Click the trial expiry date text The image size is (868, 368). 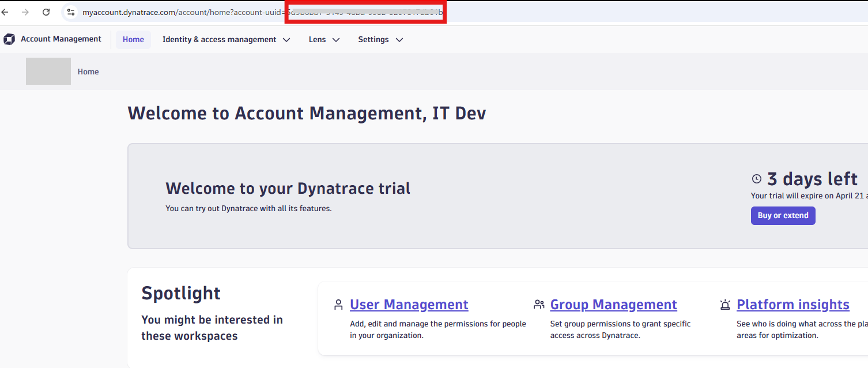(809, 196)
